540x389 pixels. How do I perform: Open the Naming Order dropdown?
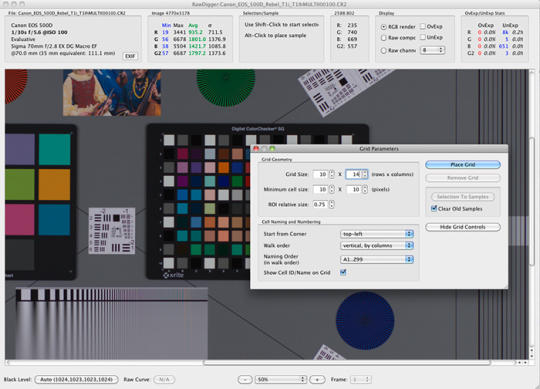coord(376,259)
